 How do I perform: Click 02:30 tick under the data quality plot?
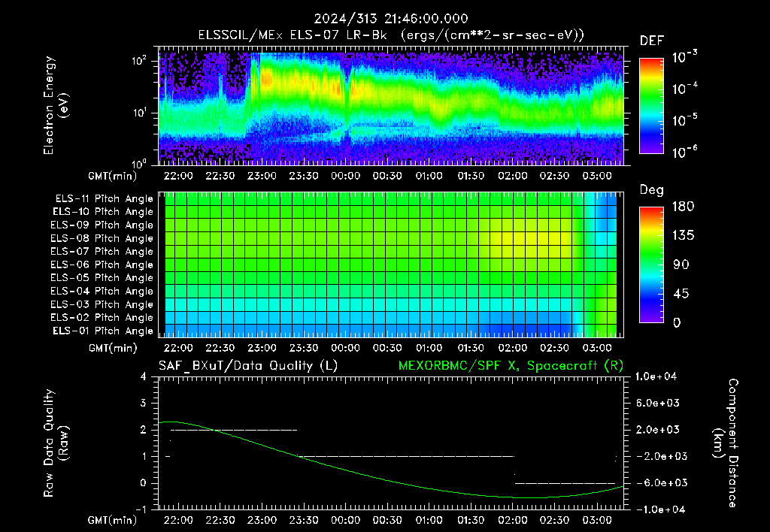point(554,520)
